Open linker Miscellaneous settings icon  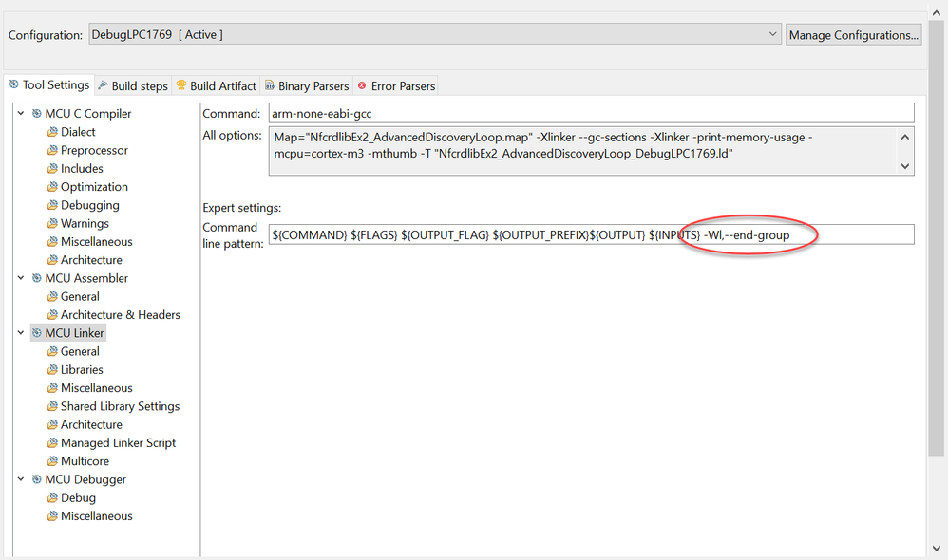click(52, 388)
